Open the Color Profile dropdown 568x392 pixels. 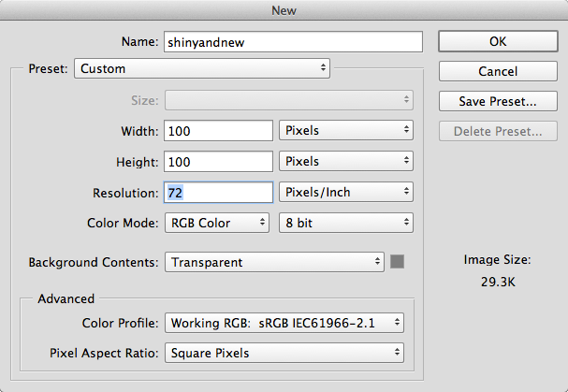284,323
